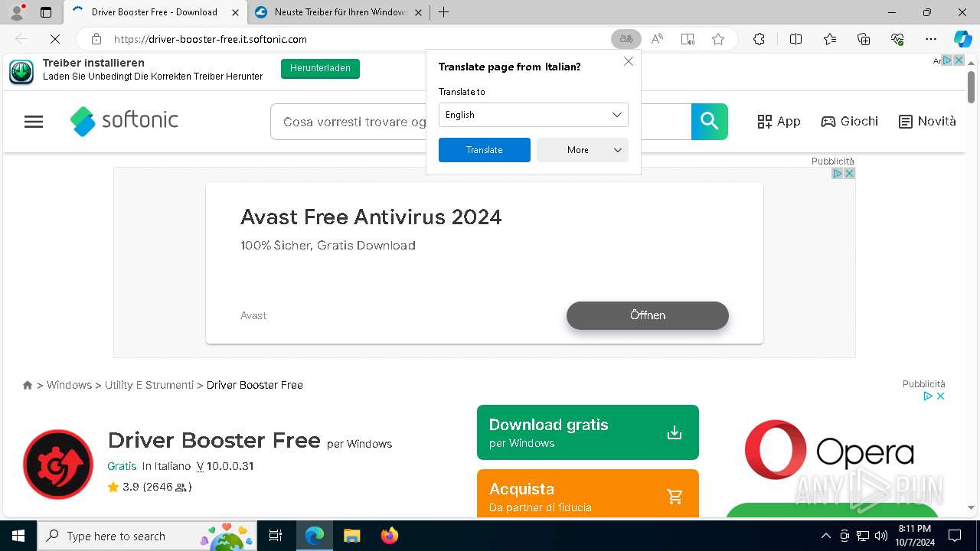Click the Avast Free Antivirus 2024 headline
This screenshot has height=551, width=980.
371,217
